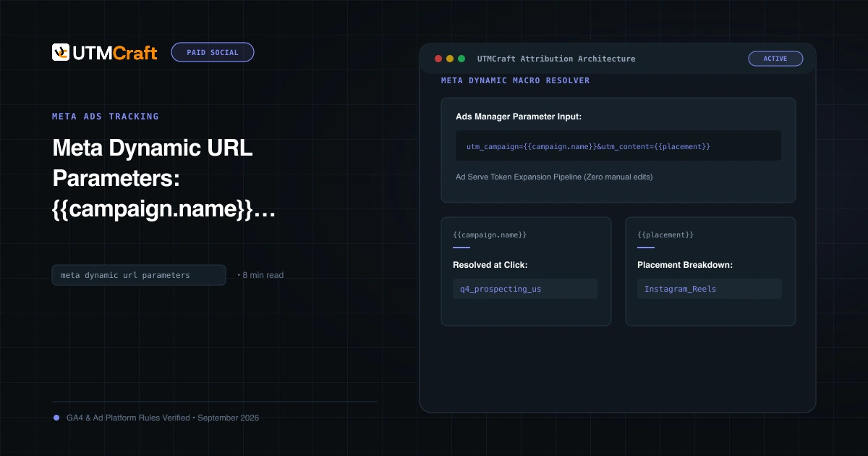Viewport: 868px width, 456px height.
Task: Click the green window maximize dot
Action: point(461,59)
